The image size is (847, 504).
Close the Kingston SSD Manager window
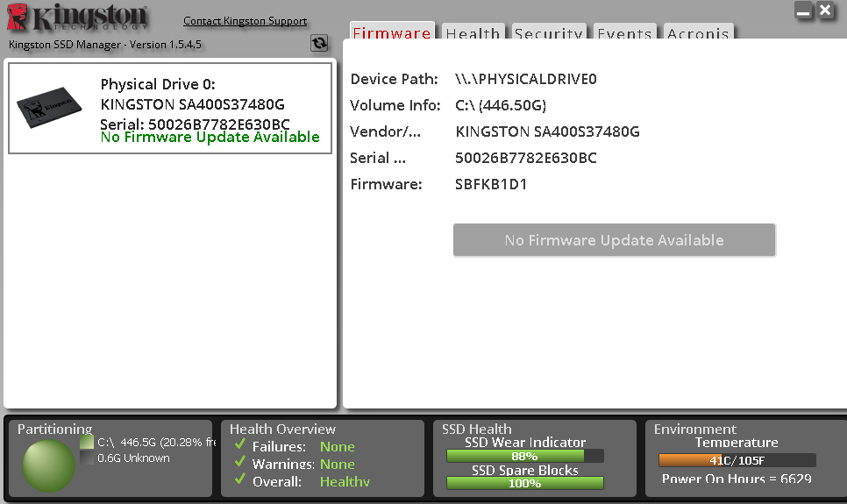[x=825, y=11]
